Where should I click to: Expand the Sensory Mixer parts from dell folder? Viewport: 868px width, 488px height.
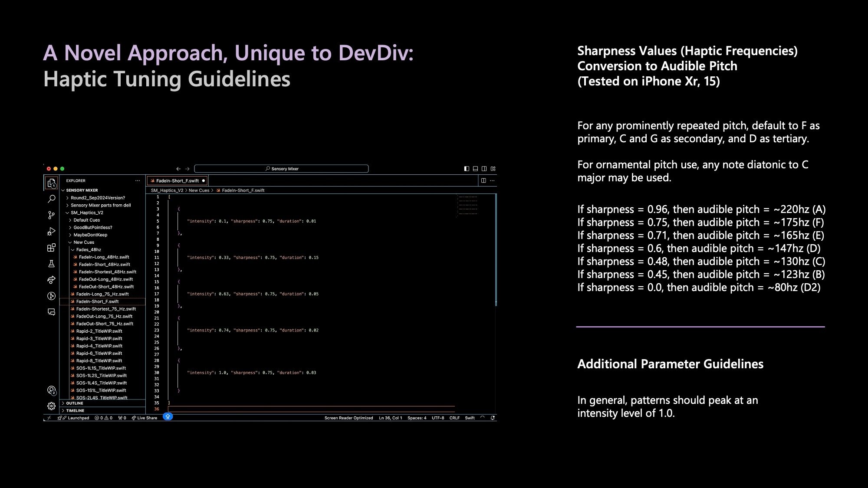point(102,205)
